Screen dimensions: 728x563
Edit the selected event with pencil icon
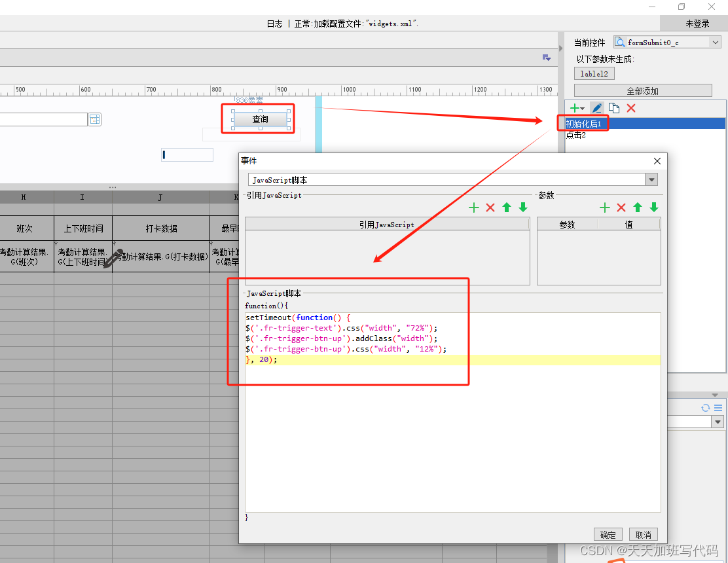(x=597, y=108)
